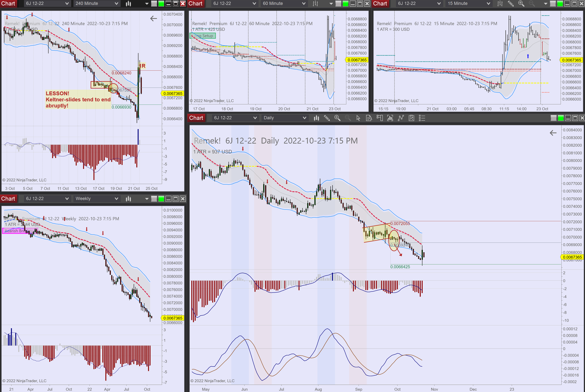Viewport: 585px width, 392px height.
Task: Click gray link button on Weekly chart
Action: [x=154, y=199]
